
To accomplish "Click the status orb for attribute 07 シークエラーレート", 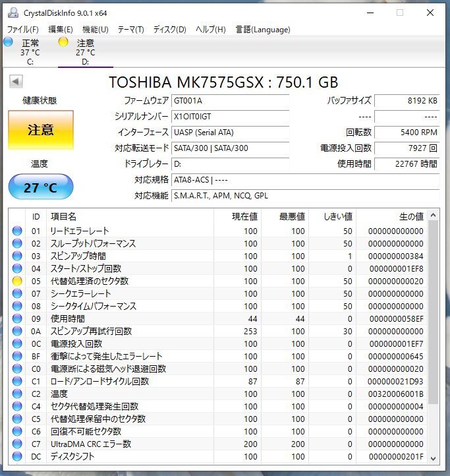I will pos(17,293).
